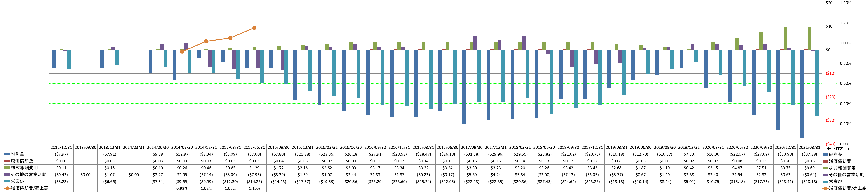Viewport: 868px width, 192px height.
Task: Click the 純利益 value ($12.97)
Action: pos(182,154)
